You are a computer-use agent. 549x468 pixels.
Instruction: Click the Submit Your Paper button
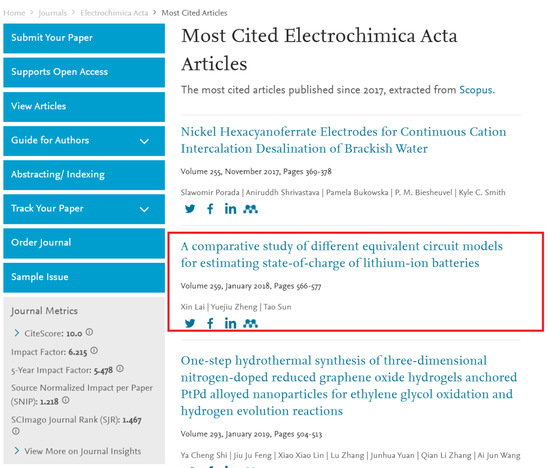(84, 39)
